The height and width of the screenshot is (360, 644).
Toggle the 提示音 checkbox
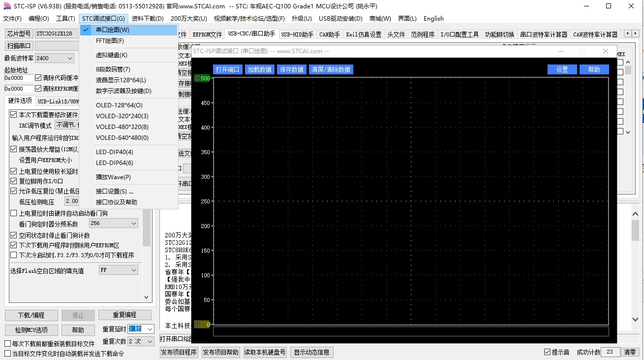pos(547,352)
